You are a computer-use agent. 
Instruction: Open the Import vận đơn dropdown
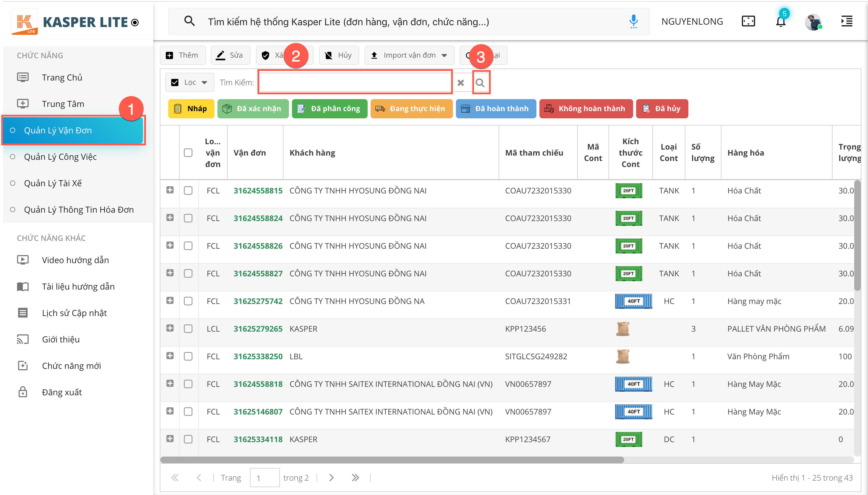[409, 55]
